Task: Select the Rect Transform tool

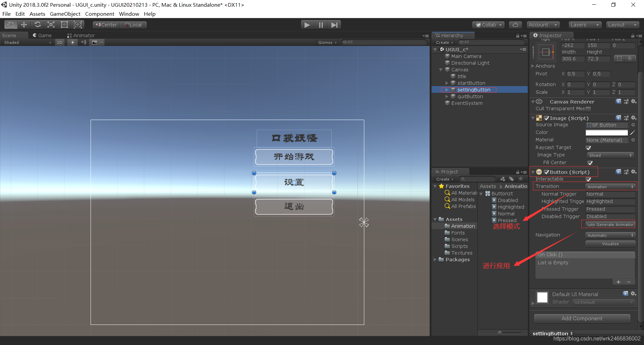Action: point(64,25)
